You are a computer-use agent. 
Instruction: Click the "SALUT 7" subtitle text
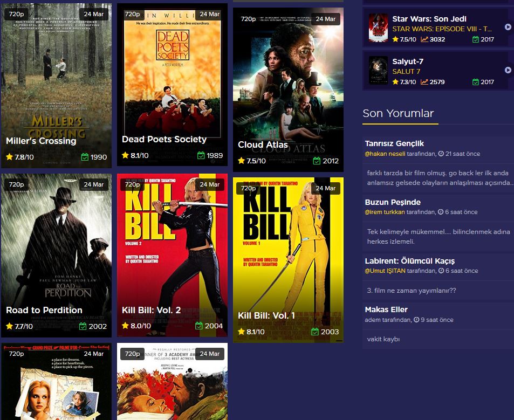point(406,71)
